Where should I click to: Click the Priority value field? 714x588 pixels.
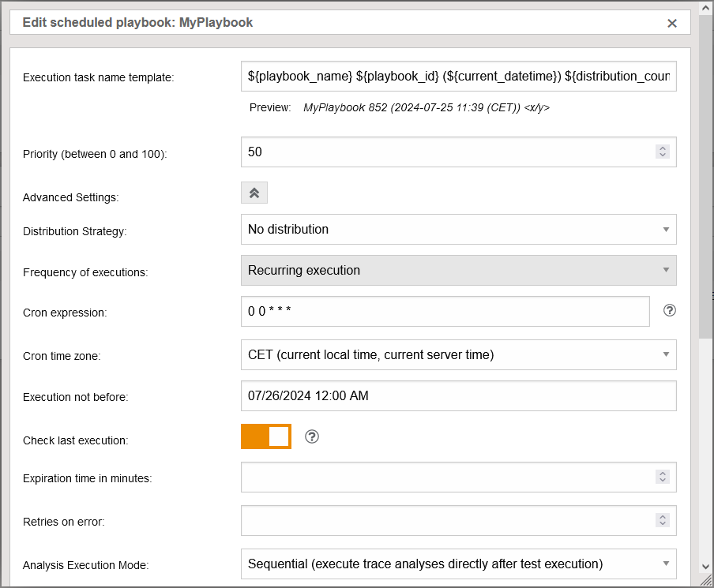coord(446,152)
